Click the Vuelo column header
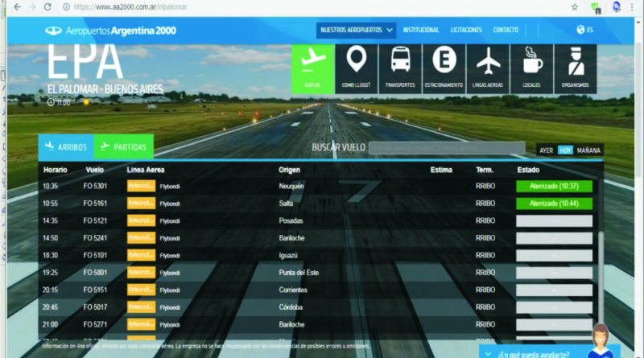The width and height of the screenshot is (644, 358). coord(95,170)
